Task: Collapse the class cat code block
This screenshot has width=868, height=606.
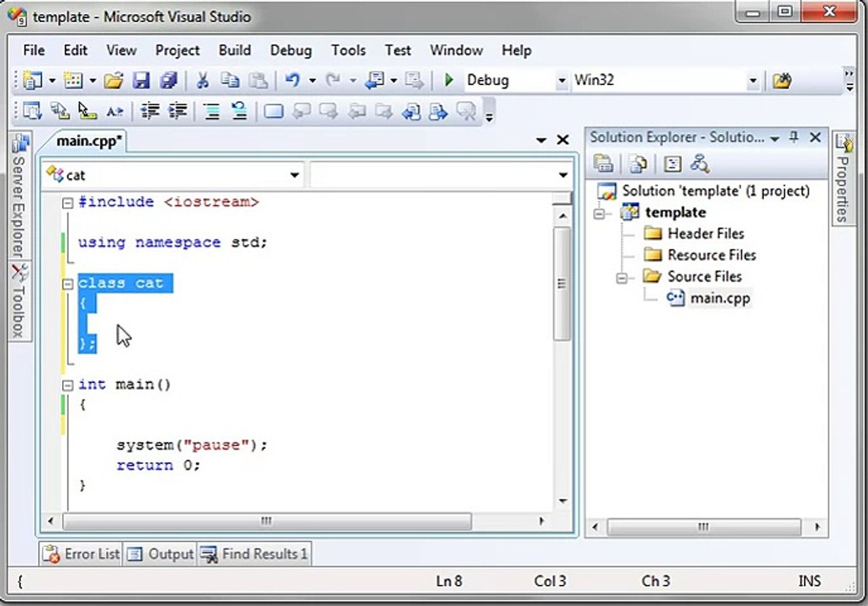Action: click(x=67, y=284)
